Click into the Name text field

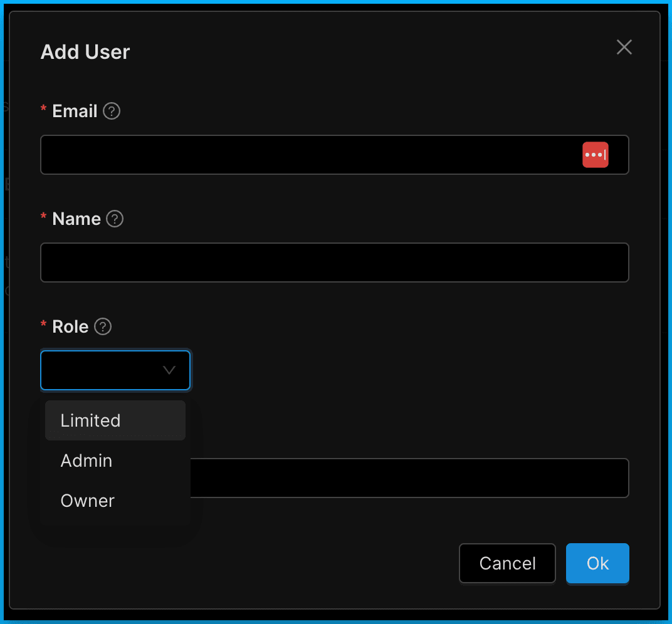pos(334,263)
